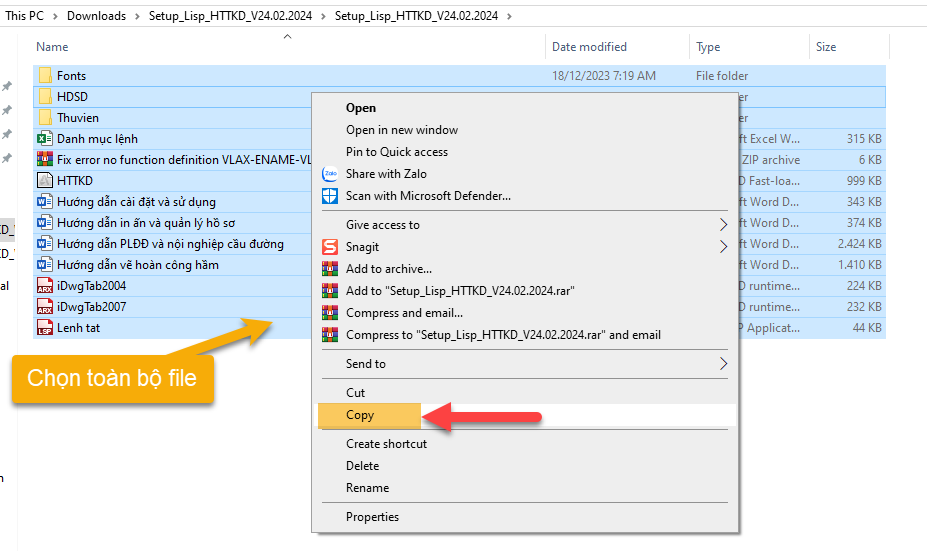Image resolution: width=927 pixels, height=551 pixels.
Task: Click the LSP icon for Lenh tat
Action: (x=44, y=328)
